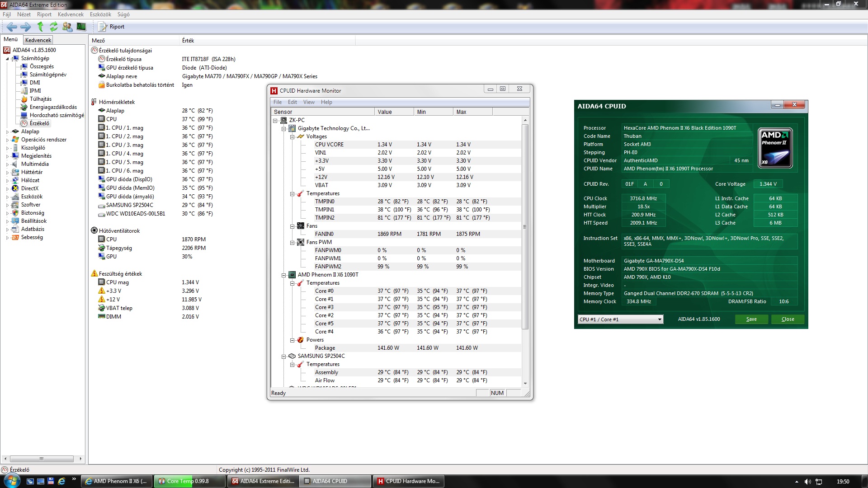Screen dimensions: 868x488
Task: Click Save in AIDA64 CPUID window
Action: pyautogui.click(x=751, y=319)
